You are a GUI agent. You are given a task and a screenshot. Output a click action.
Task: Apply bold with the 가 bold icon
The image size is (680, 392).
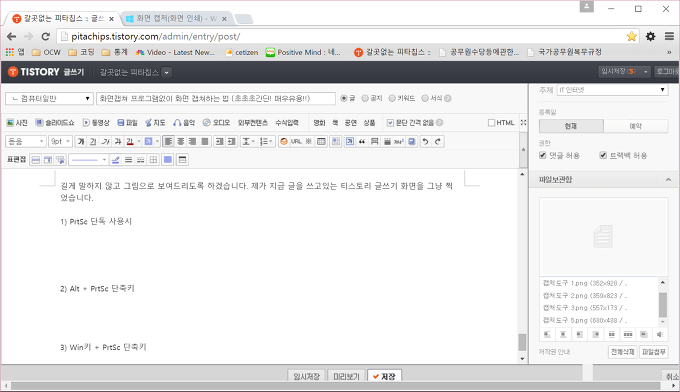point(81,141)
